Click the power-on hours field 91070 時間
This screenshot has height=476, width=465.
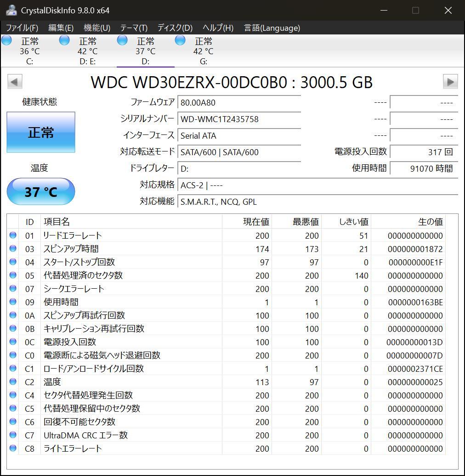[424, 168]
